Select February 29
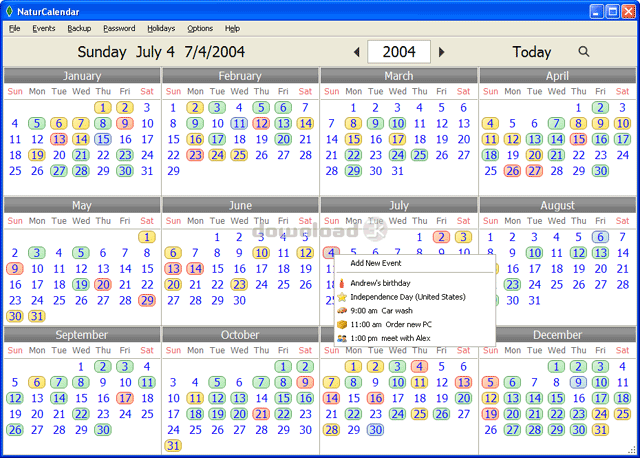The height and width of the screenshot is (458, 640). (x=173, y=171)
